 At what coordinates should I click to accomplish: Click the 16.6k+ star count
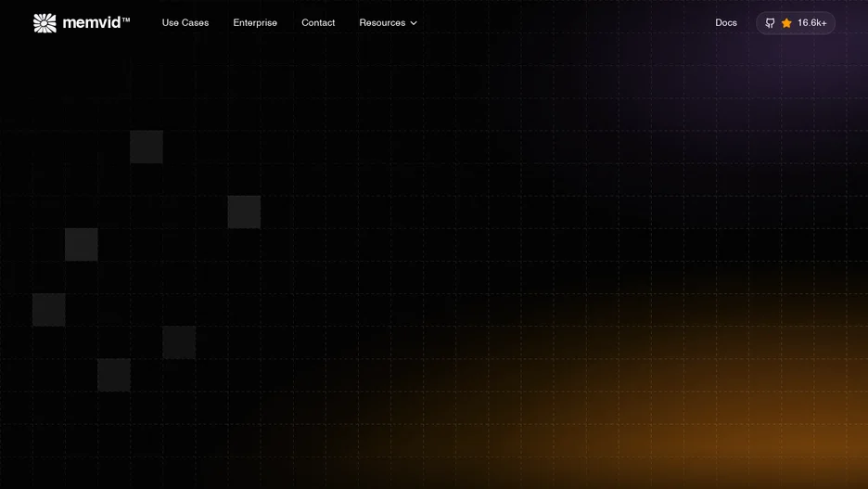point(812,22)
